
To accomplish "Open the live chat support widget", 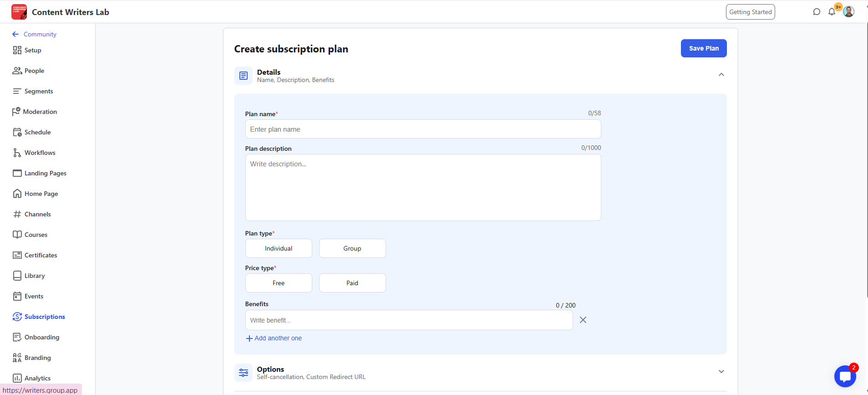I will pos(845,376).
